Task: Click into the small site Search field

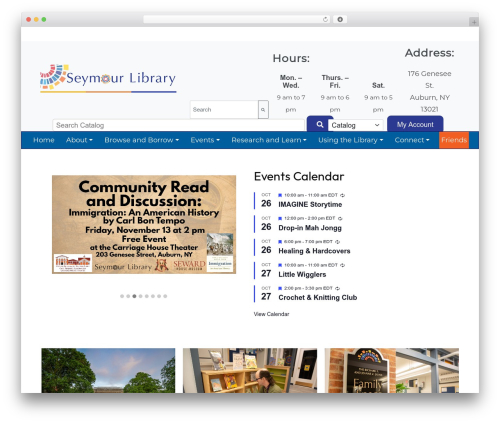Action: click(224, 109)
